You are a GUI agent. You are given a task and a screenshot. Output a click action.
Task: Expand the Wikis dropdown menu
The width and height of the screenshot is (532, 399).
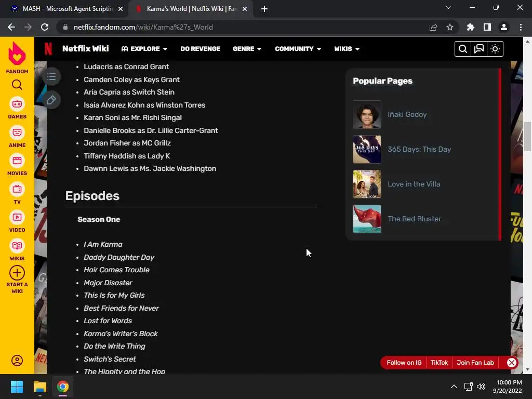coord(347,49)
